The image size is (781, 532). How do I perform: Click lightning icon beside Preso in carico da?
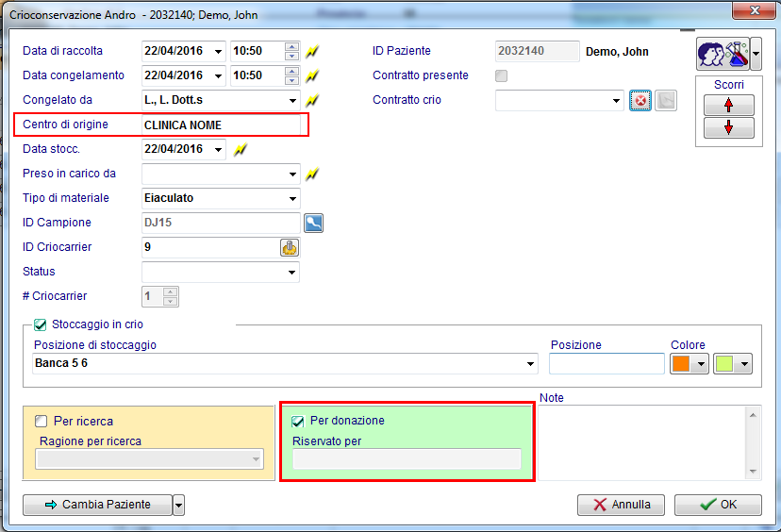(312, 174)
